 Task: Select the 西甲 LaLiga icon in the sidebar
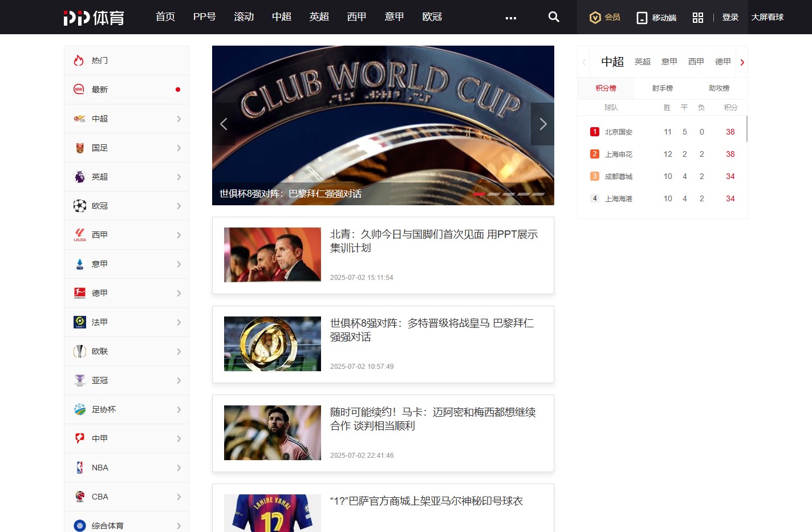point(80,235)
